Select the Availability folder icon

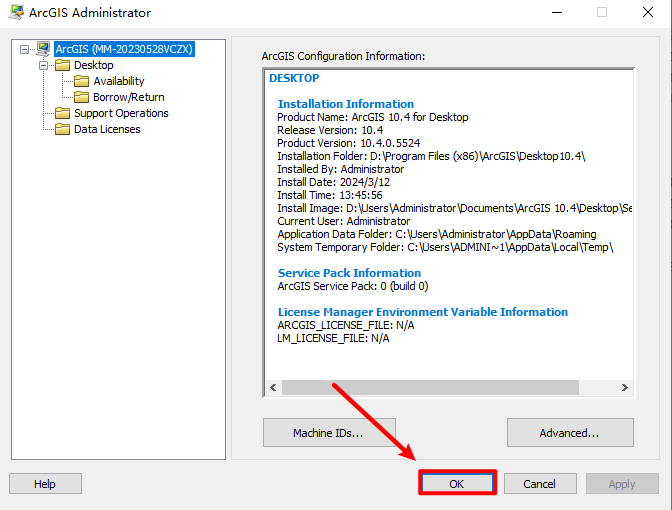(x=82, y=81)
